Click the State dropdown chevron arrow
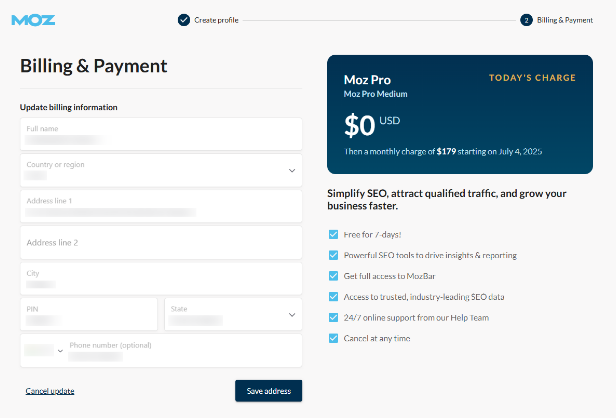This screenshot has width=616, height=418. click(x=292, y=315)
